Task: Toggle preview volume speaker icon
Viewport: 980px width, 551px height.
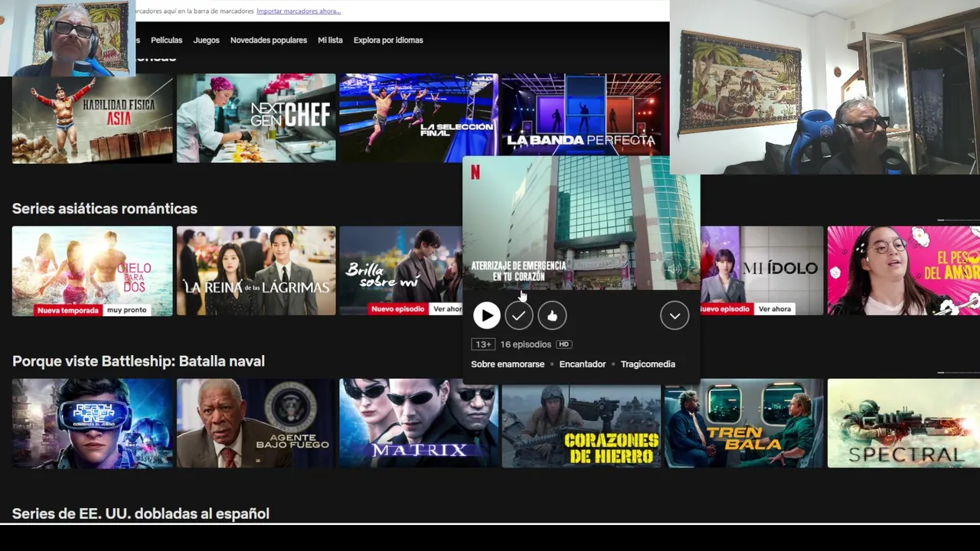Action: 675,269
